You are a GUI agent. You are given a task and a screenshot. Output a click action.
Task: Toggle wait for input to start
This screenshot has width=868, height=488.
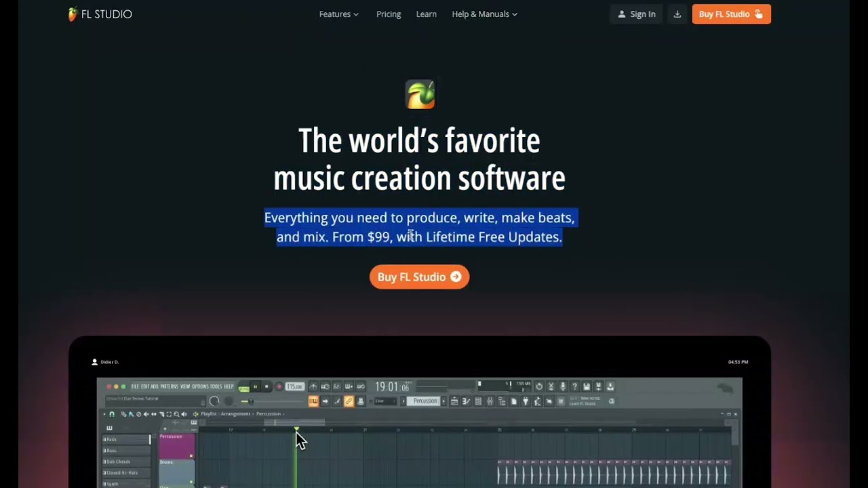tap(325, 386)
